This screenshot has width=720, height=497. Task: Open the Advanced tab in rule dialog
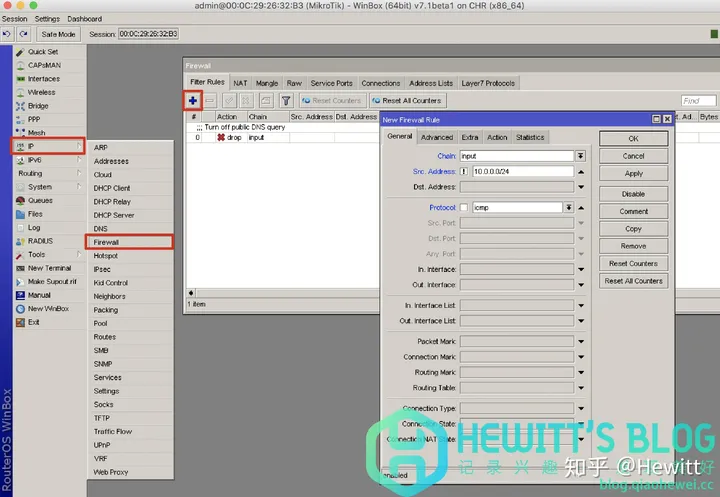click(437, 137)
